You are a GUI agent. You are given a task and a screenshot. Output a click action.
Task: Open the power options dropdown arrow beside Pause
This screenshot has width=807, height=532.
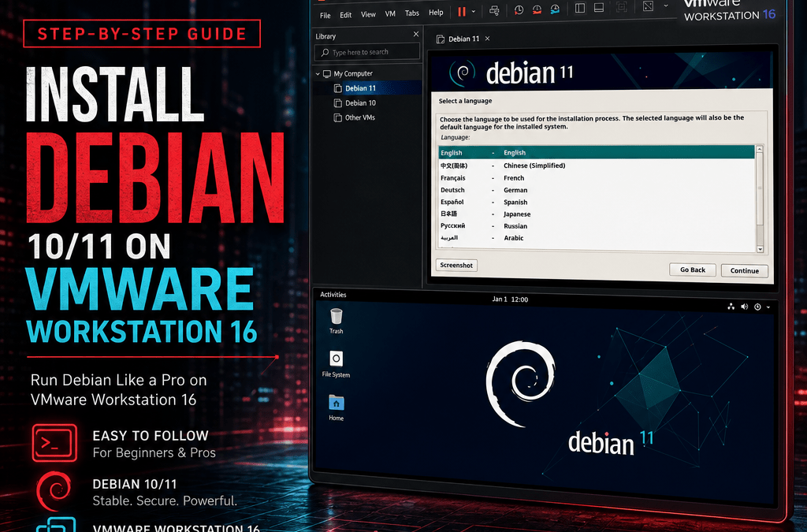(474, 12)
